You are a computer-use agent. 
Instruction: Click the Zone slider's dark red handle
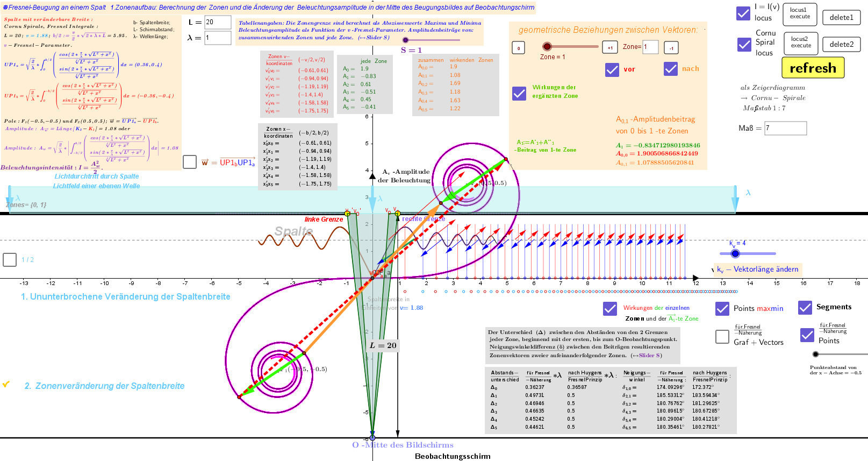click(x=547, y=46)
